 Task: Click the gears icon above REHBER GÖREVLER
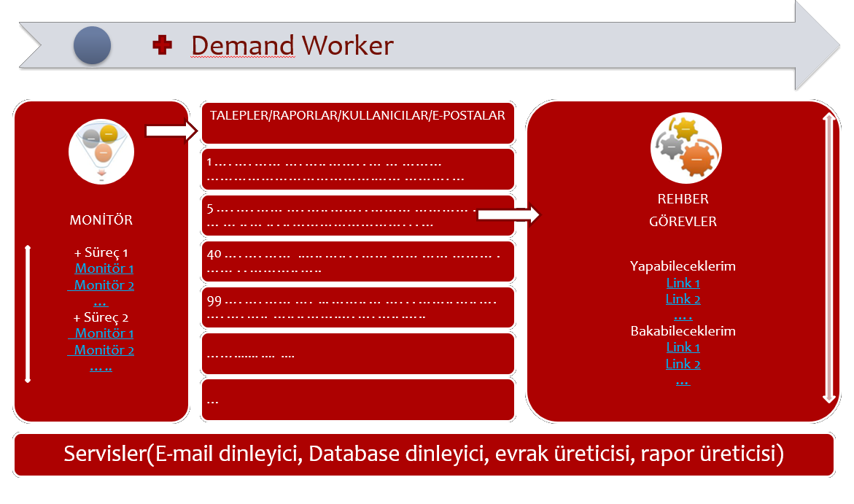point(686,147)
